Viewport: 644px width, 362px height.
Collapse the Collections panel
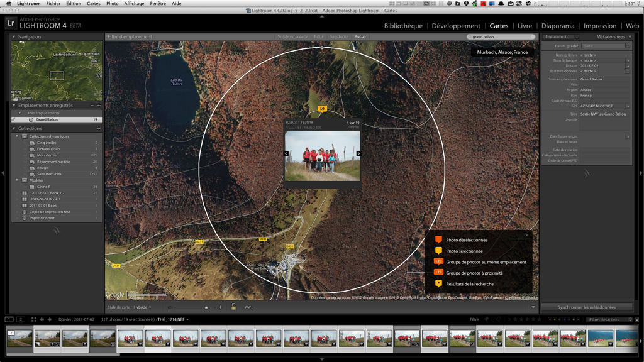(14, 128)
